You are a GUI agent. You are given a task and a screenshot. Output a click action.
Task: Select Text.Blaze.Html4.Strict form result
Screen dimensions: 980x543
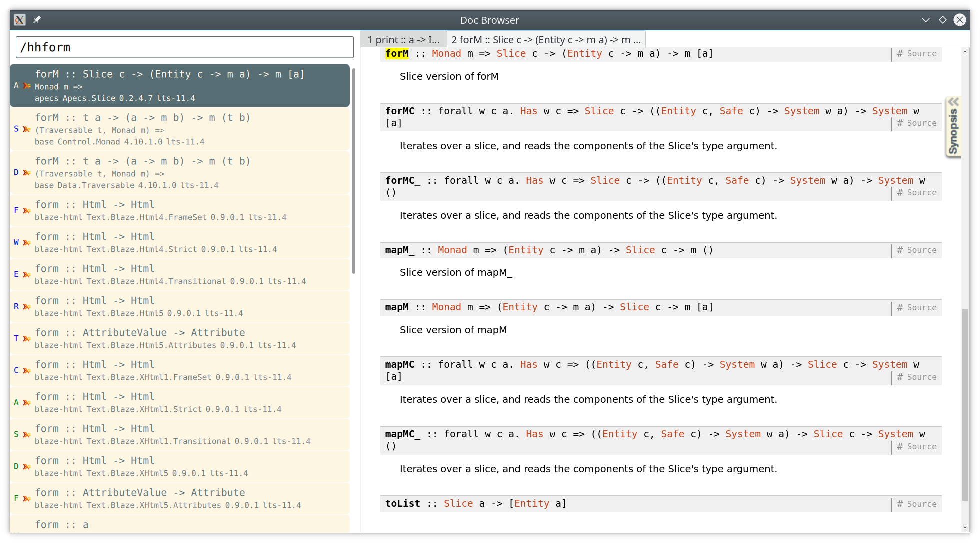pyautogui.click(x=180, y=242)
